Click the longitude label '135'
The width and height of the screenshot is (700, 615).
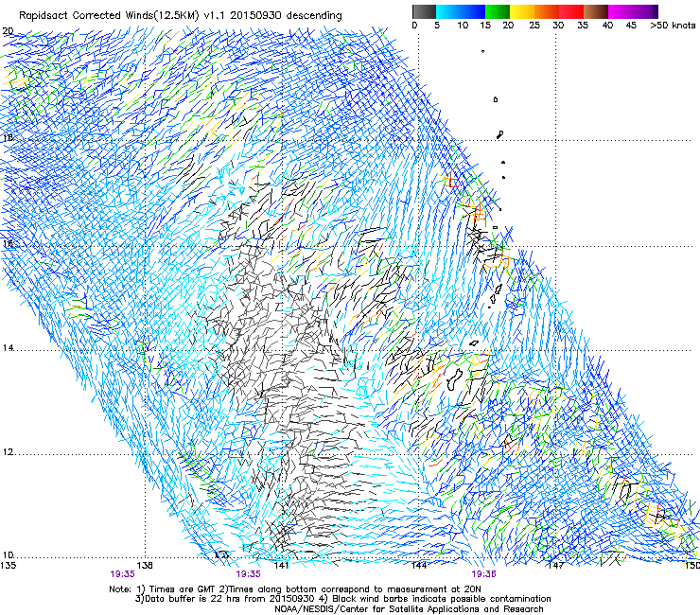click(x=8, y=565)
